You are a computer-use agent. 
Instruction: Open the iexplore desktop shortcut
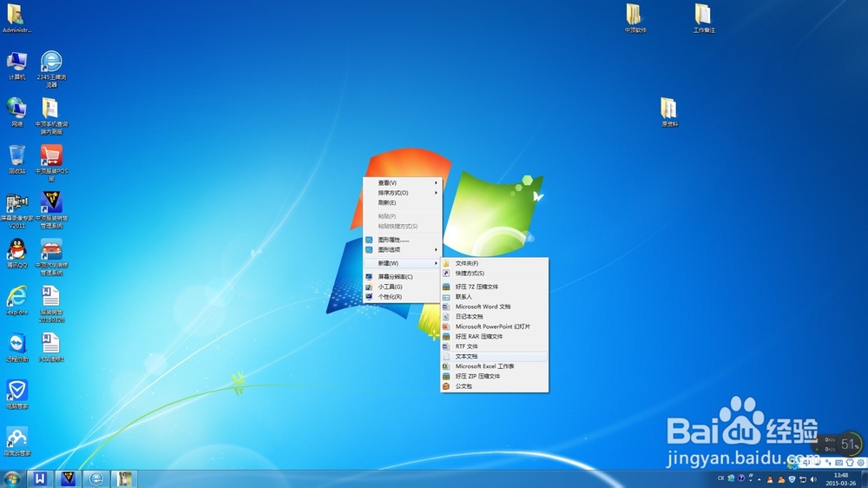click(x=17, y=300)
